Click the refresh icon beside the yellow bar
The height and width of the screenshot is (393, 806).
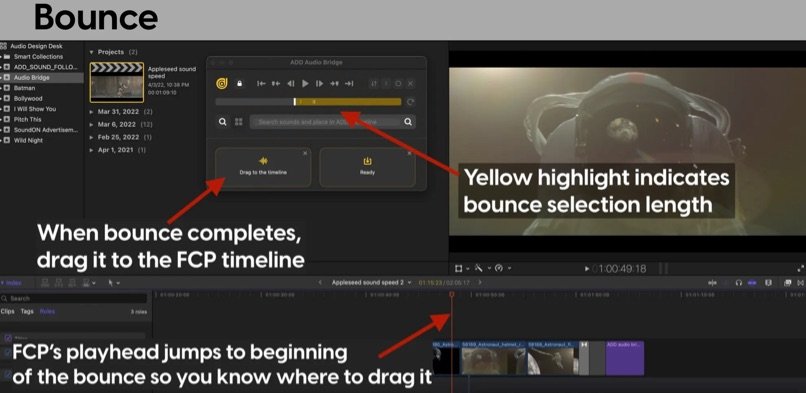[x=410, y=102]
